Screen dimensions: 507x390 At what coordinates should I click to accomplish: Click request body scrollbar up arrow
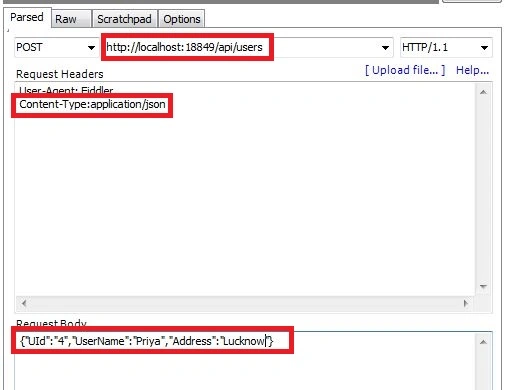483,342
